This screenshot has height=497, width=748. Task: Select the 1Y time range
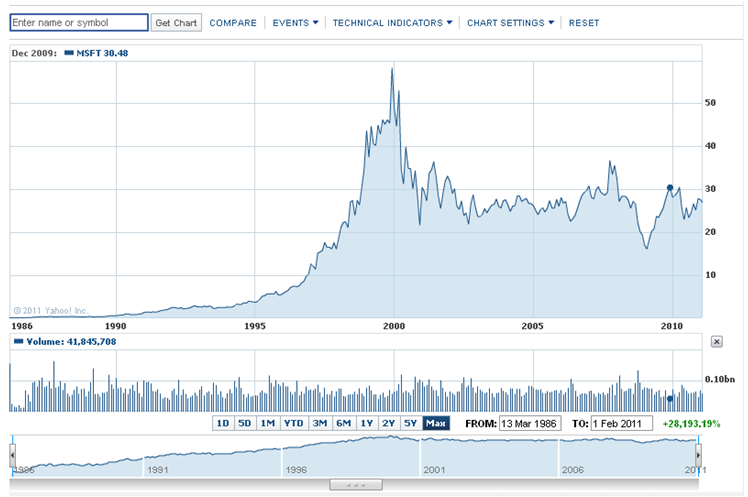[366, 423]
